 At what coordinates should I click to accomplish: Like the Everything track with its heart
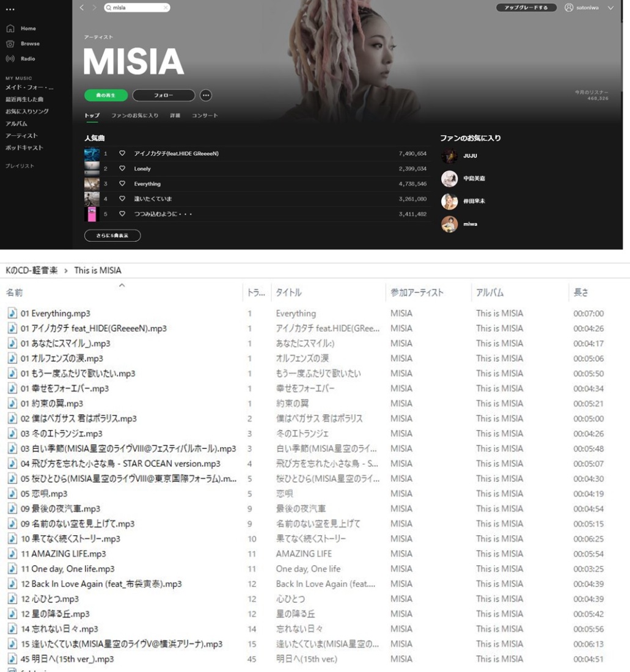click(122, 183)
